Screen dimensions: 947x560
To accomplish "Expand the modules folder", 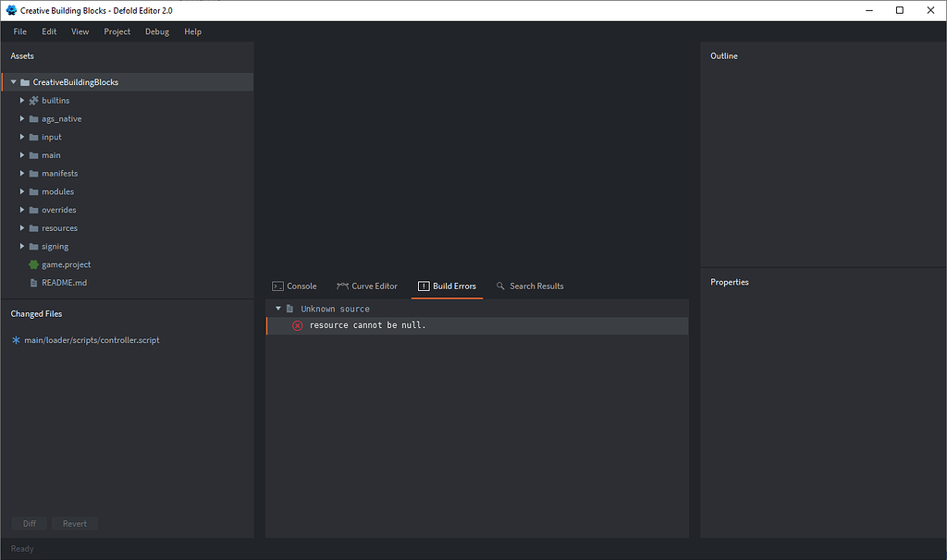I will [22, 191].
